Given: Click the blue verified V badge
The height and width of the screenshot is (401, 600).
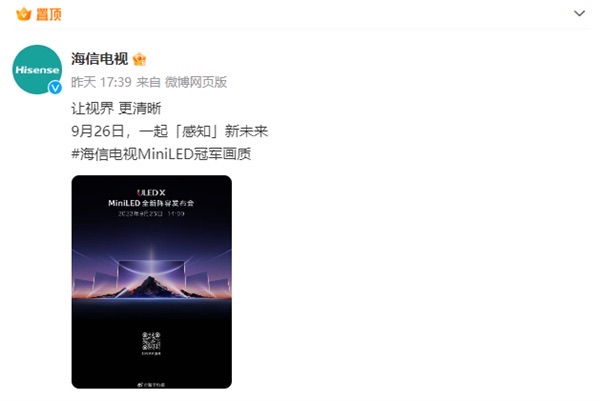Looking at the screenshot, I should click(x=55, y=88).
